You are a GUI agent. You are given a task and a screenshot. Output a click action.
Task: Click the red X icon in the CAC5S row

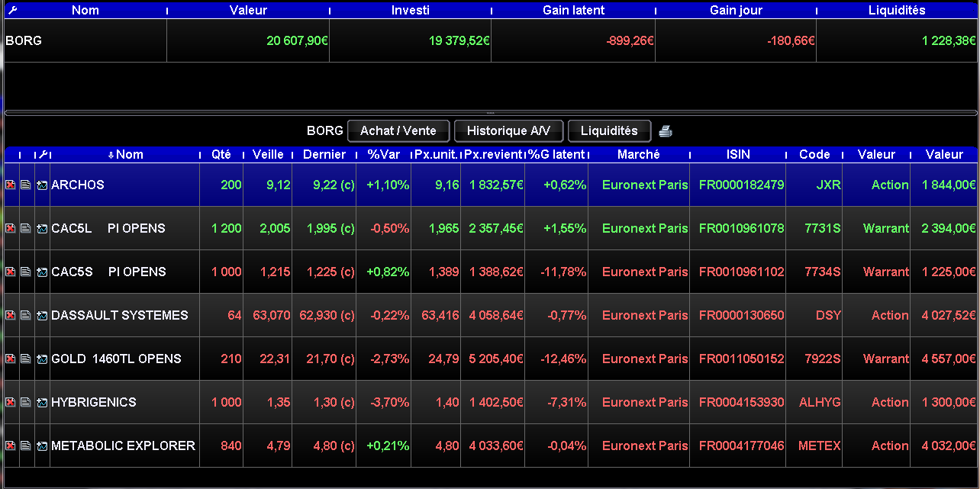point(11,272)
